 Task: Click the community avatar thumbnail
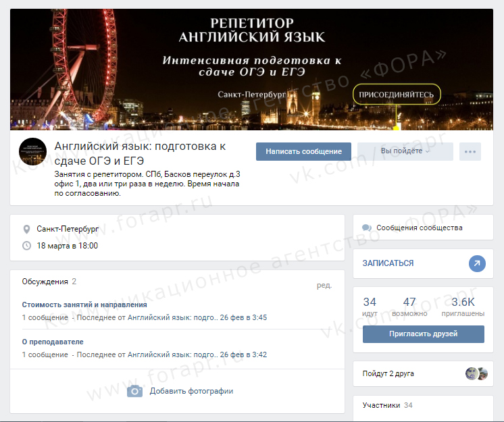33,151
